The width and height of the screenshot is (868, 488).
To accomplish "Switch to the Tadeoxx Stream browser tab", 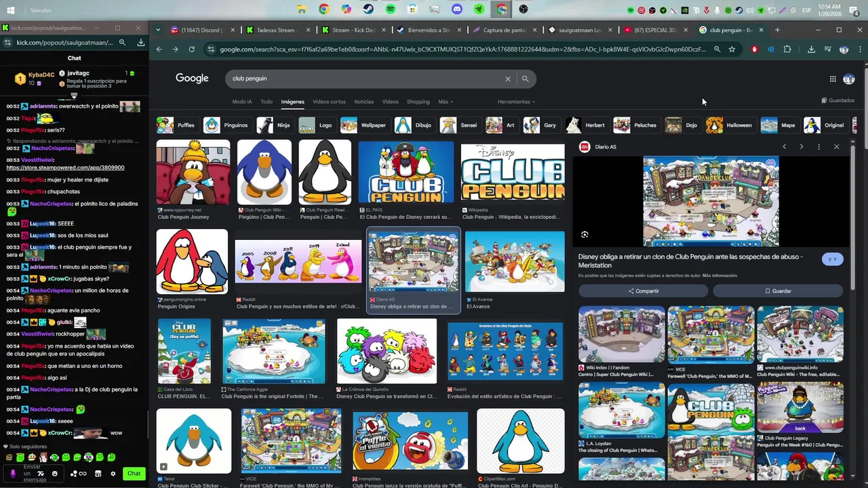I will click(277, 30).
